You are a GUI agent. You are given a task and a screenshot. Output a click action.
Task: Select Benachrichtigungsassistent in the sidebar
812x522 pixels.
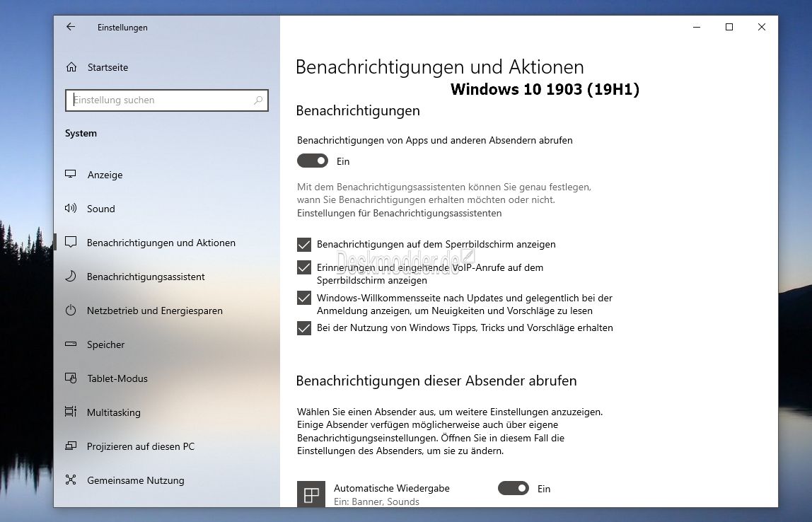167,276
